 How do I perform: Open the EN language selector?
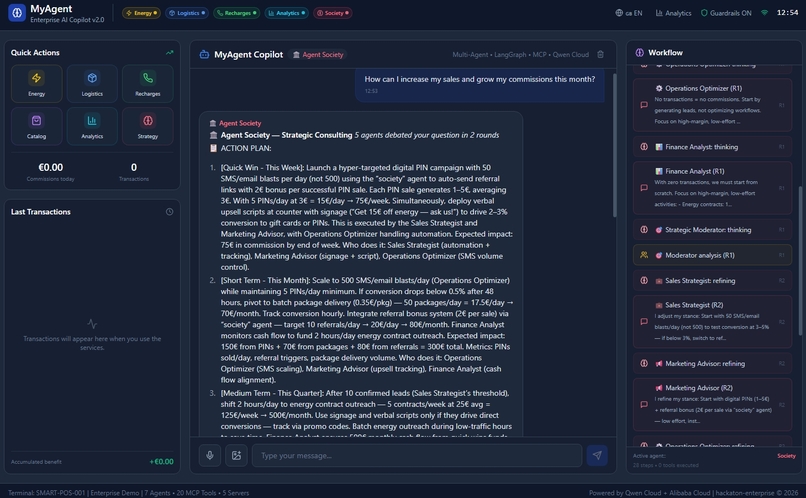click(x=629, y=13)
